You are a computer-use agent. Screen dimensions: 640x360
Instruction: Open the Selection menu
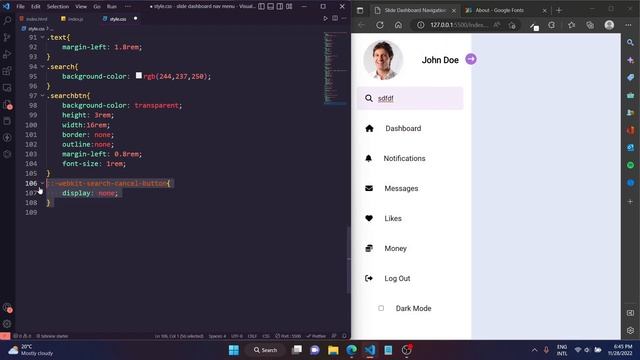pyautogui.click(x=58, y=7)
